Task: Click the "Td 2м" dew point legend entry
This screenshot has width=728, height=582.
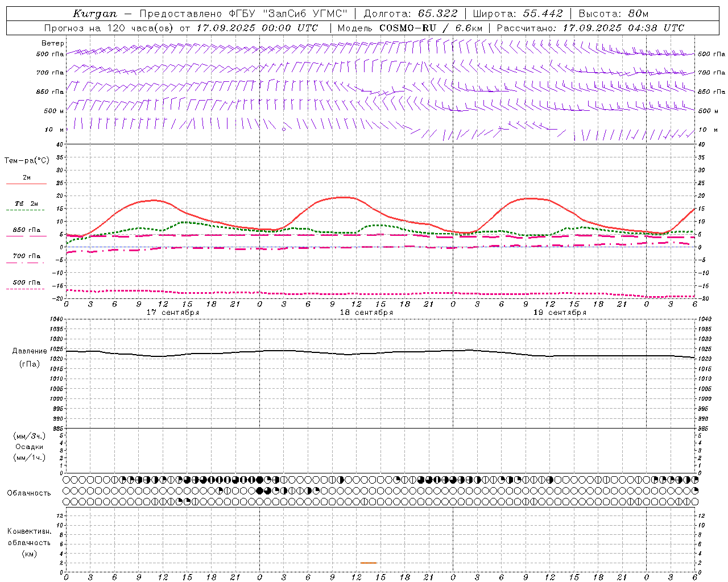Action: [x=27, y=203]
